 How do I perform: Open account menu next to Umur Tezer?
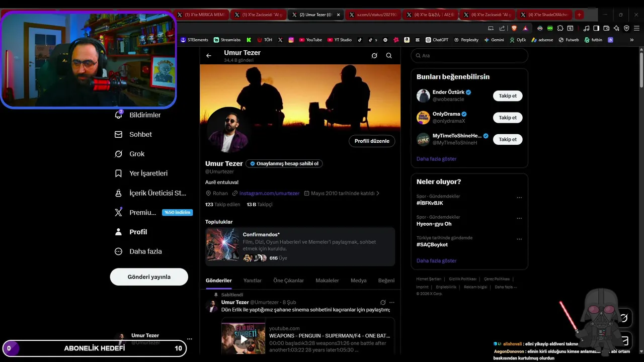pos(189,339)
